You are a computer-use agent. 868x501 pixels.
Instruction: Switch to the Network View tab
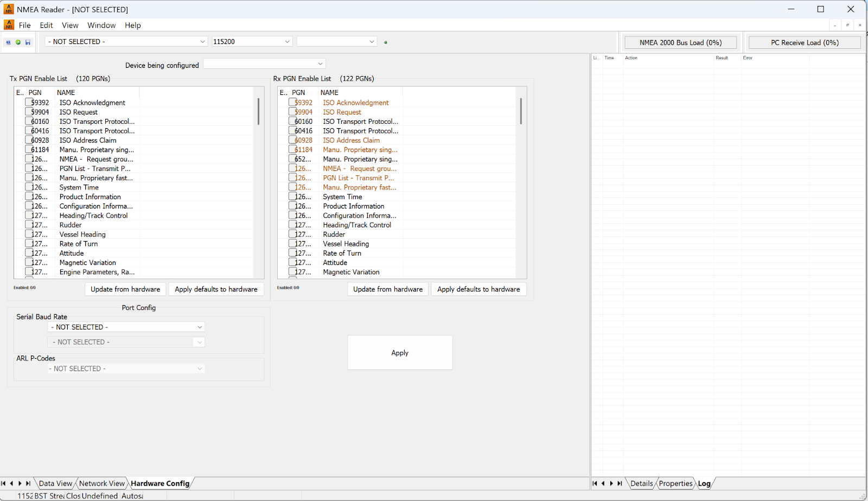[102, 484]
